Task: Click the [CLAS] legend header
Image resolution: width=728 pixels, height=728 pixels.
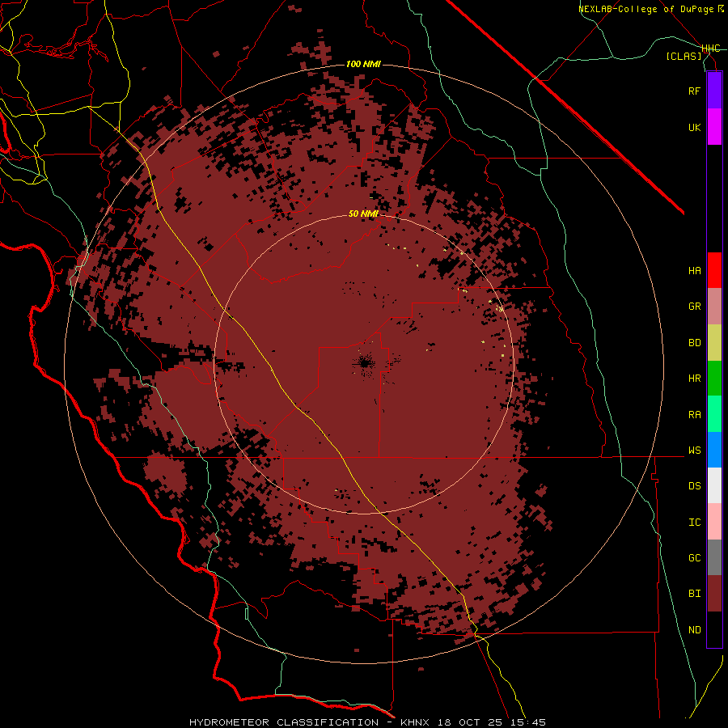Action: [684, 57]
